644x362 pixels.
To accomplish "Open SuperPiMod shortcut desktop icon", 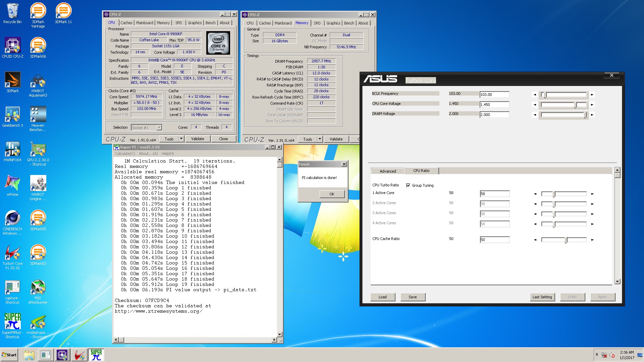I will (x=12, y=326).
